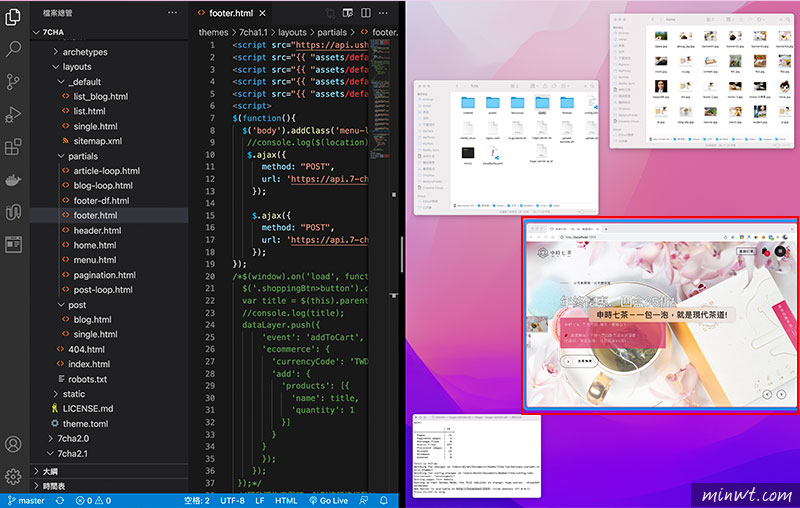Viewport: 800px width, 508px height.
Task: Click the master branch status bar item
Action: (x=26, y=500)
